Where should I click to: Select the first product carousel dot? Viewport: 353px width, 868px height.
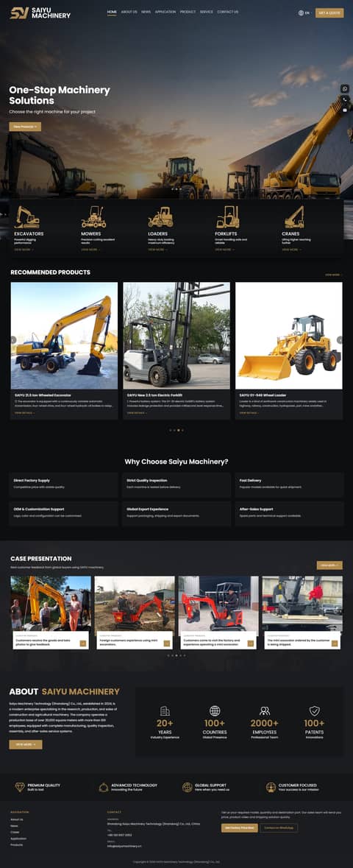coord(171,429)
